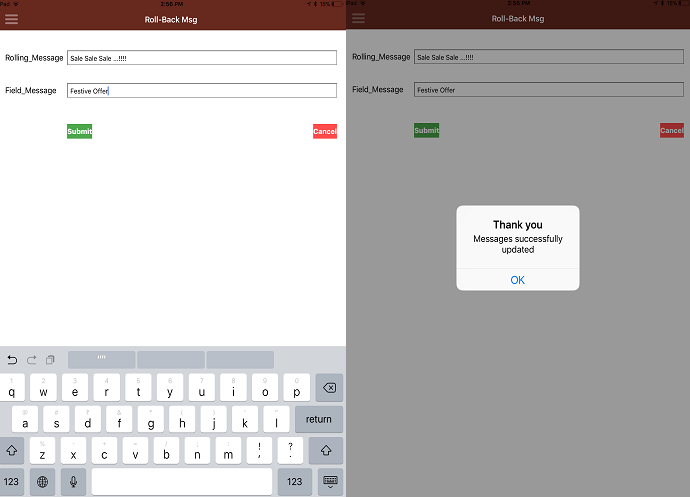690x497 pixels.
Task: Tap the undo arrow on keyboard toolbar
Action: [x=12, y=359]
